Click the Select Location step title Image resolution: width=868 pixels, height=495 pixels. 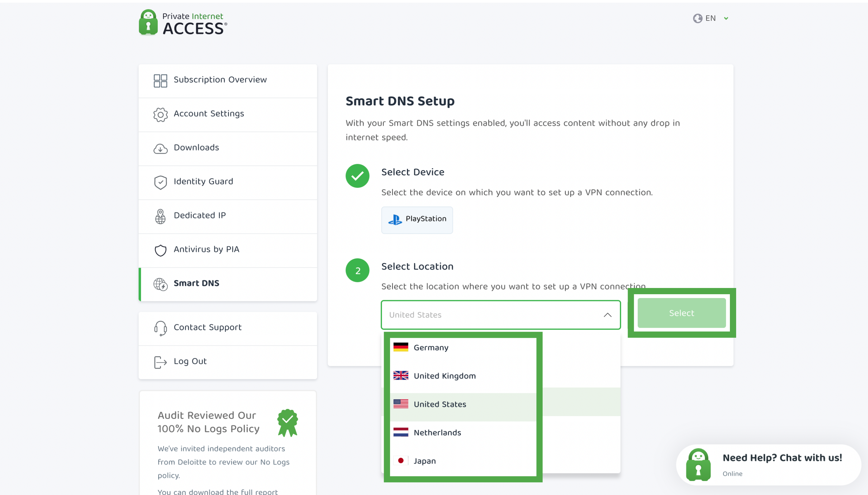[x=417, y=267]
